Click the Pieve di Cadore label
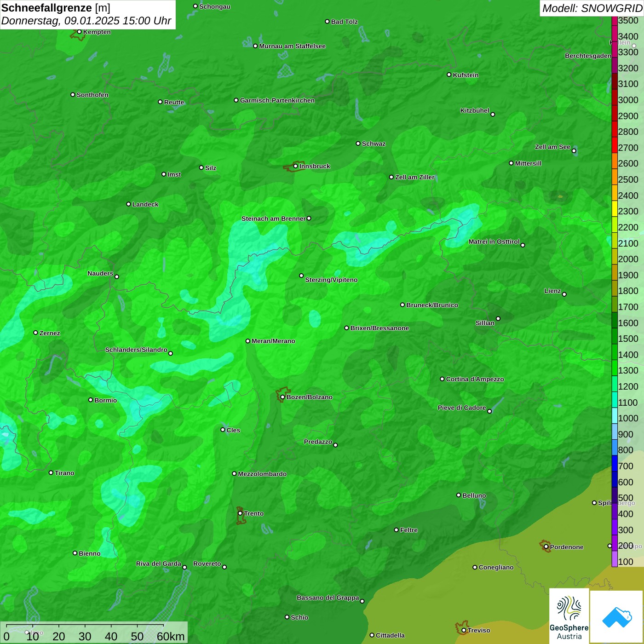 [x=462, y=408]
